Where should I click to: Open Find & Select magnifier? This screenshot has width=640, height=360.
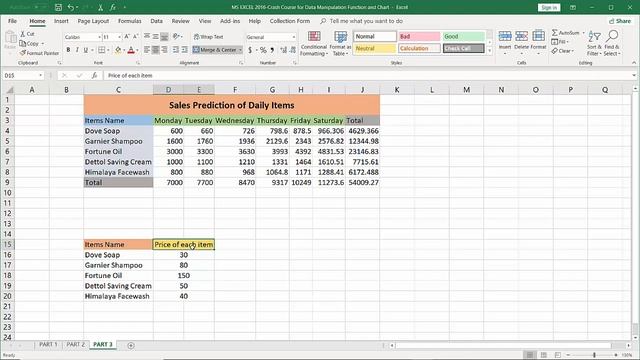coord(611,43)
